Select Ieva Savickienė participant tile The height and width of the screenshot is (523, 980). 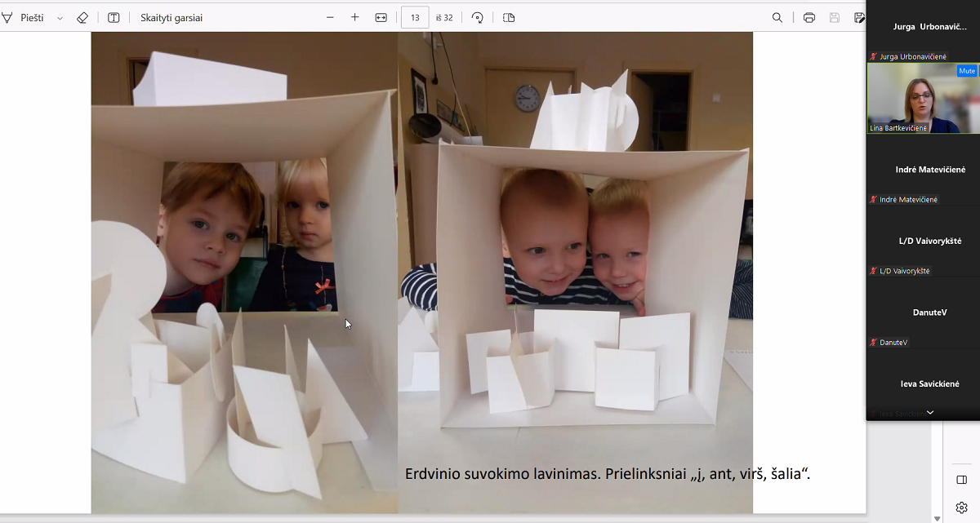(923, 383)
